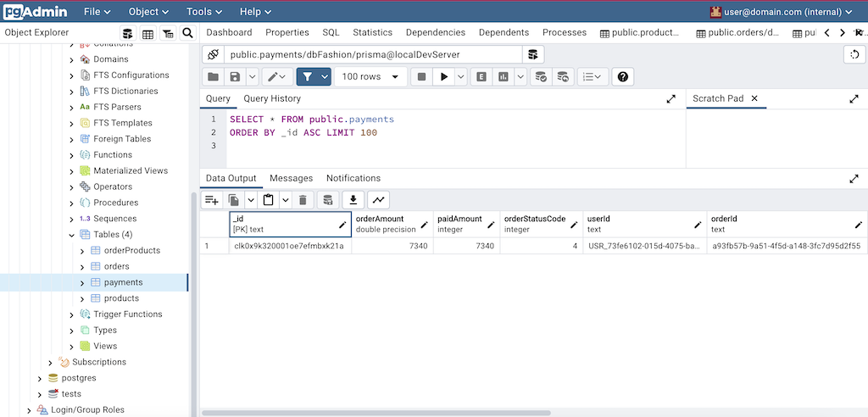868x417 pixels.
Task: Click the Add row icon
Action: click(211, 200)
